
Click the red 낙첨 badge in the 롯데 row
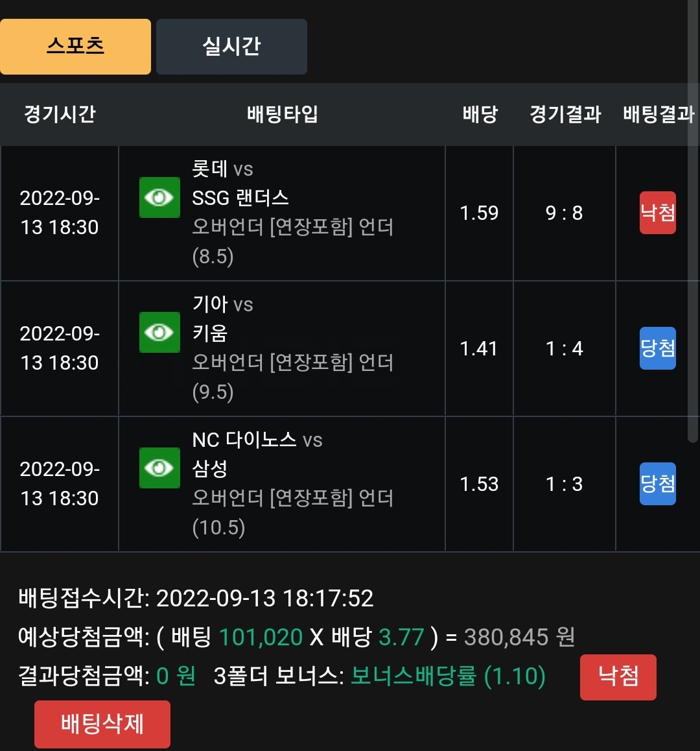click(x=658, y=213)
